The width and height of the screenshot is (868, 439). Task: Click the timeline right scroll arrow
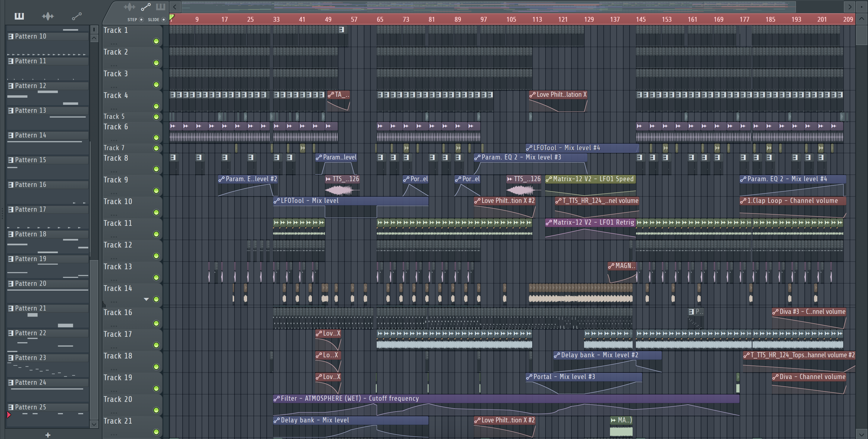pos(850,7)
